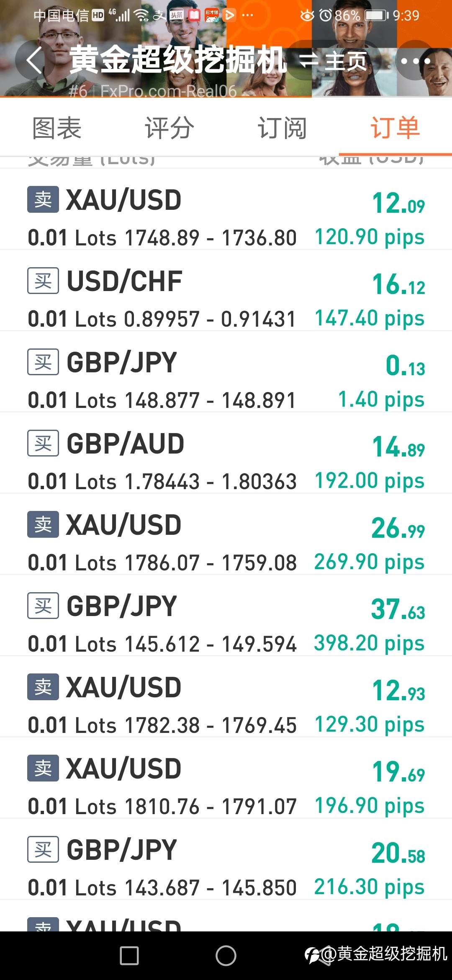Viewport: 452px width, 980px height.
Task: Switch to the 图表 tab
Action: 57,128
